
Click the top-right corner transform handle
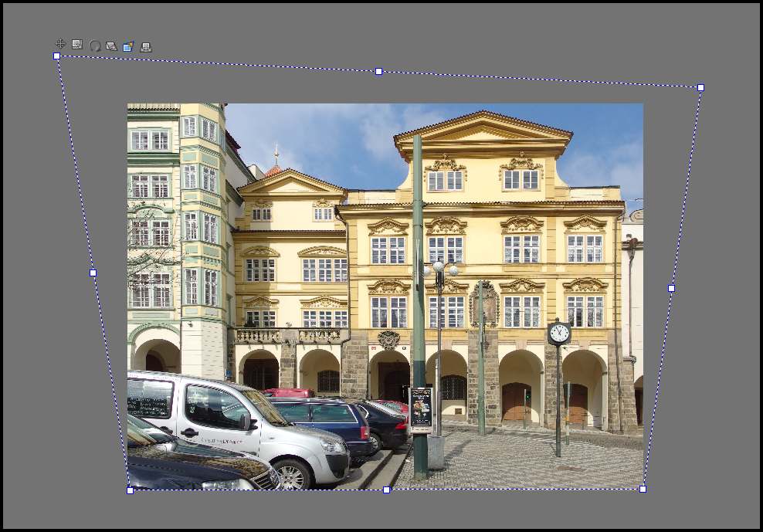[x=700, y=87]
